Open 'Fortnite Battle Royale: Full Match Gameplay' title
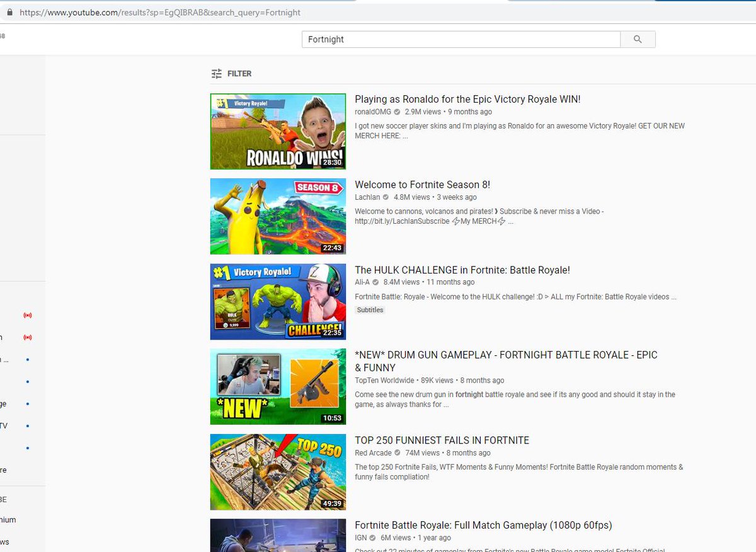The height and width of the screenshot is (552, 756). [483, 525]
